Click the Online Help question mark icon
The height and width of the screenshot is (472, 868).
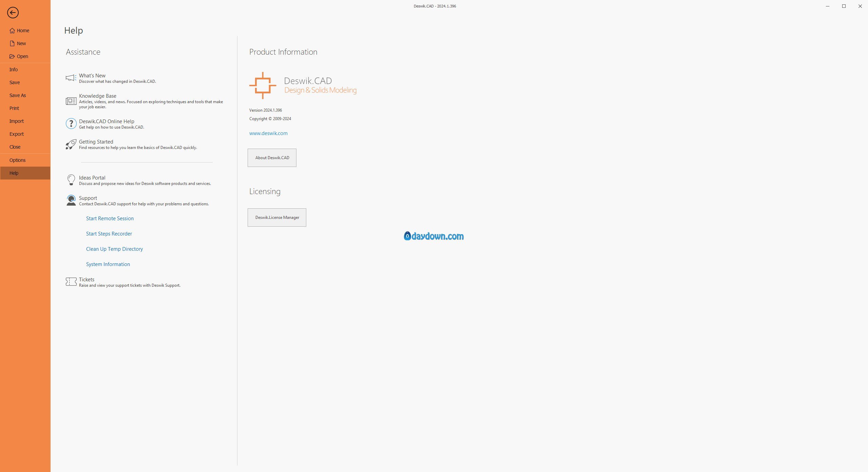71,124
